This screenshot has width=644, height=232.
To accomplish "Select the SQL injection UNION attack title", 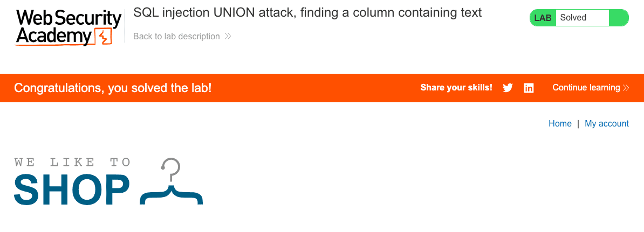I will point(307,13).
